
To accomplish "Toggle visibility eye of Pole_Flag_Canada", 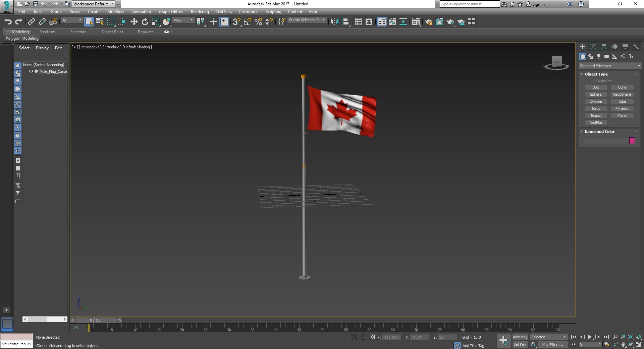I will tap(31, 71).
